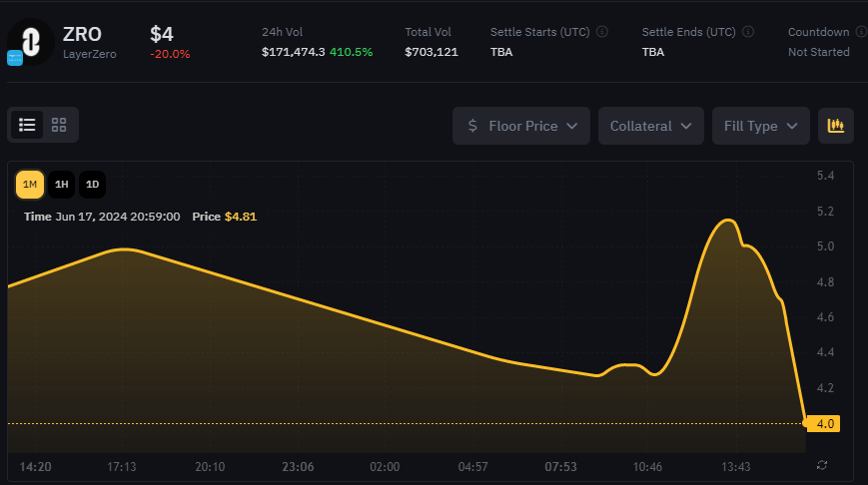Click the -20.0% price change

(170, 54)
